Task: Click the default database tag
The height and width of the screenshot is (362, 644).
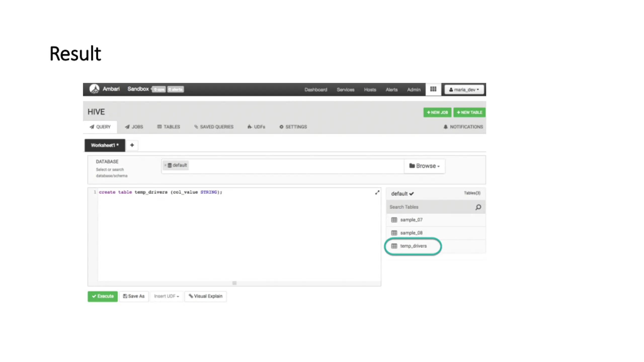Action: pos(176,165)
